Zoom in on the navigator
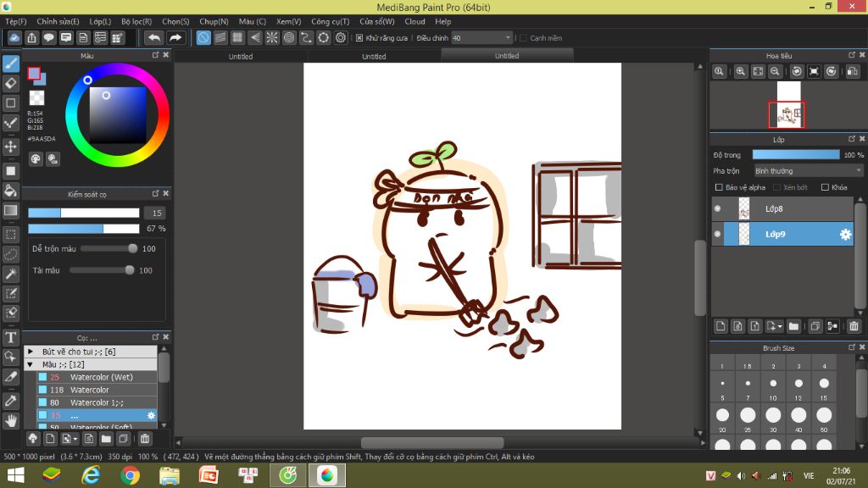Viewport: 868px width, 488px height. (740, 71)
